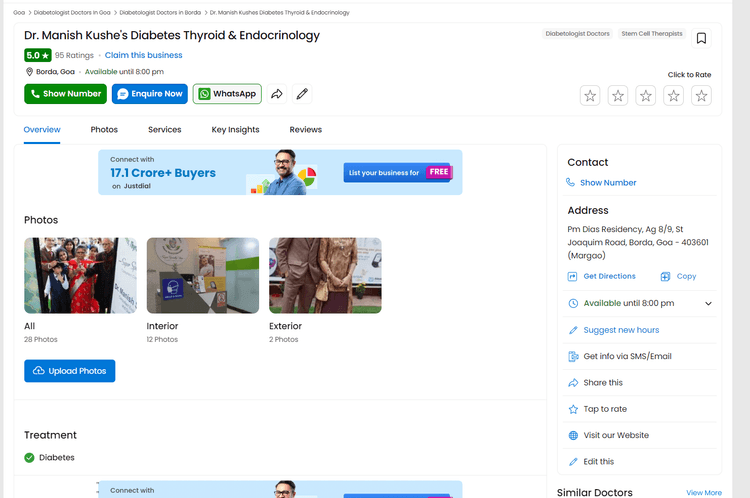Open the Interior photos thumbnail
This screenshot has width=750, height=498.
coord(203,276)
